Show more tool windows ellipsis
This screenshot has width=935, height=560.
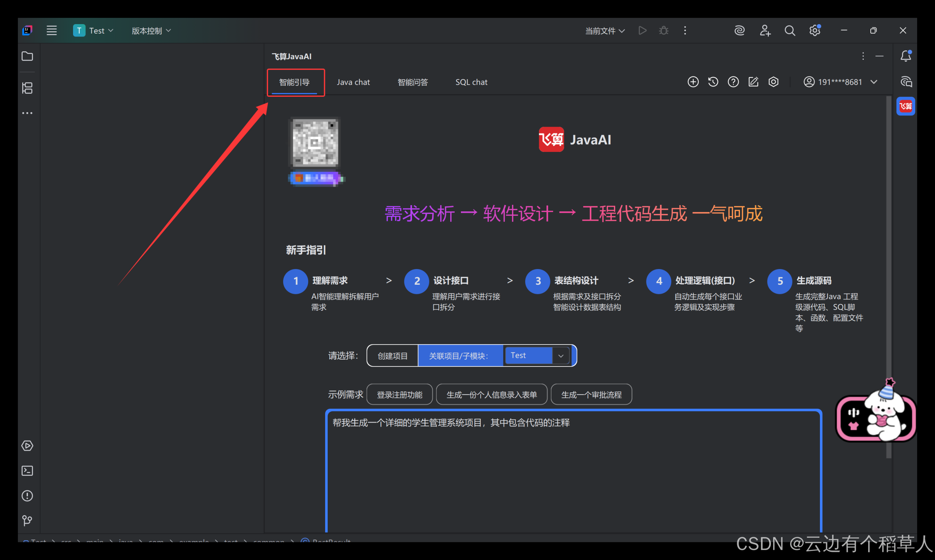(x=27, y=113)
